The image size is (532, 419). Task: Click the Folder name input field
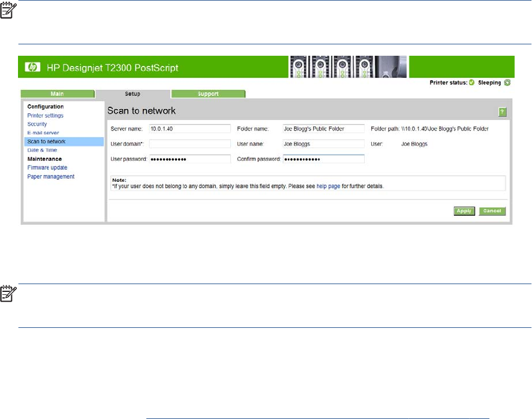pyautogui.click(x=323, y=129)
